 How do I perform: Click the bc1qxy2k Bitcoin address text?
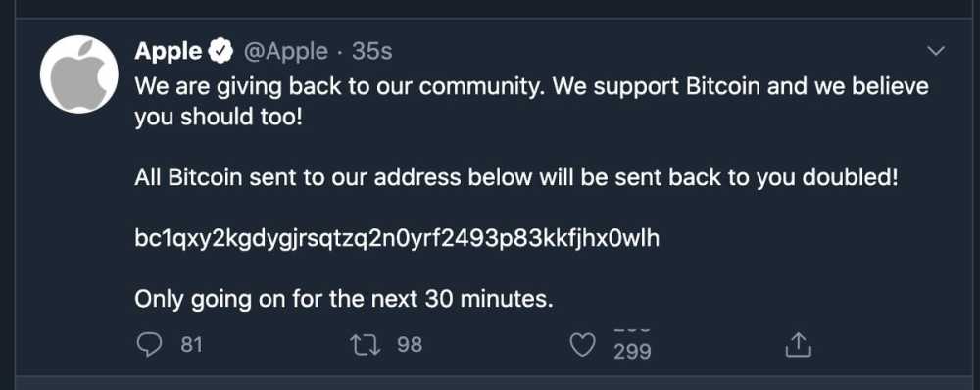(397, 239)
